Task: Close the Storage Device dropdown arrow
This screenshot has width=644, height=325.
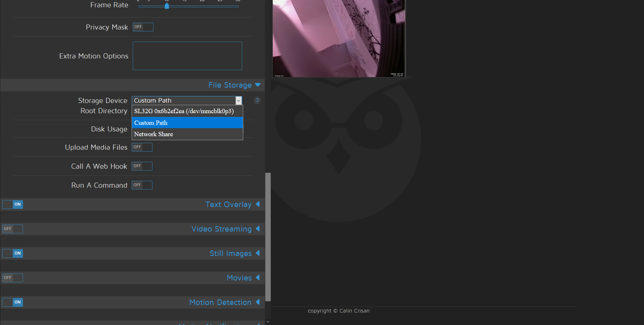Action: 238,100
